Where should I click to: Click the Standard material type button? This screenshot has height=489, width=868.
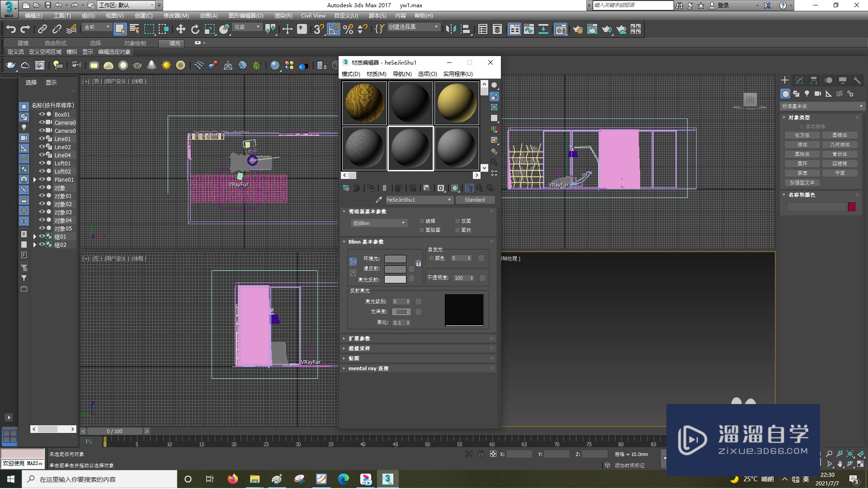474,200
